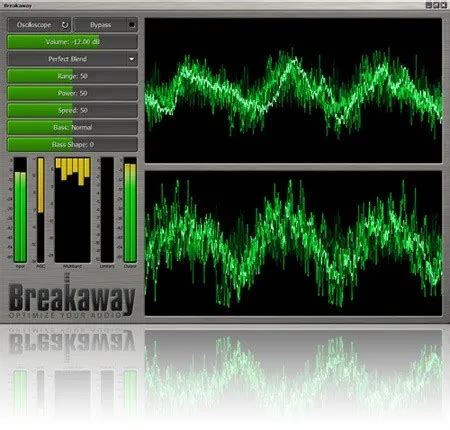Click the Bass: Normal slider
The image size is (450, 430).
72,127
